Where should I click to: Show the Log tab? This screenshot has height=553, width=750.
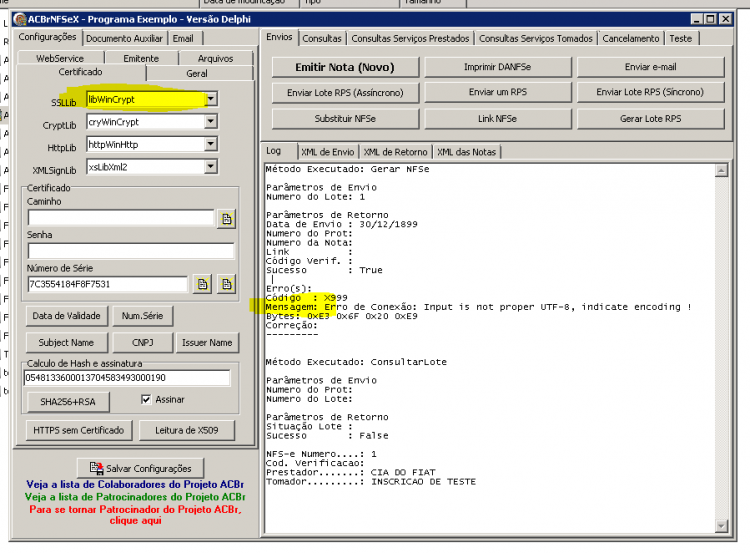pyautogui.click(x=274, y=151)
